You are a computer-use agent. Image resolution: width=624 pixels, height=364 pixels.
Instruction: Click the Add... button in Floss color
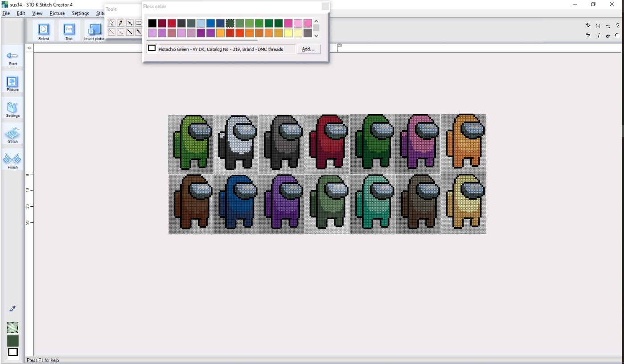point(308,49)
